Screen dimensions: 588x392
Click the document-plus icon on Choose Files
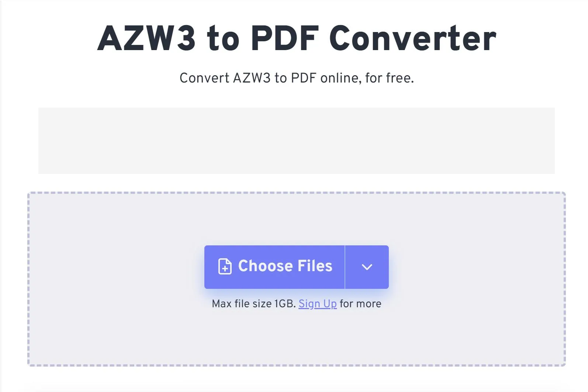point(225,267)
